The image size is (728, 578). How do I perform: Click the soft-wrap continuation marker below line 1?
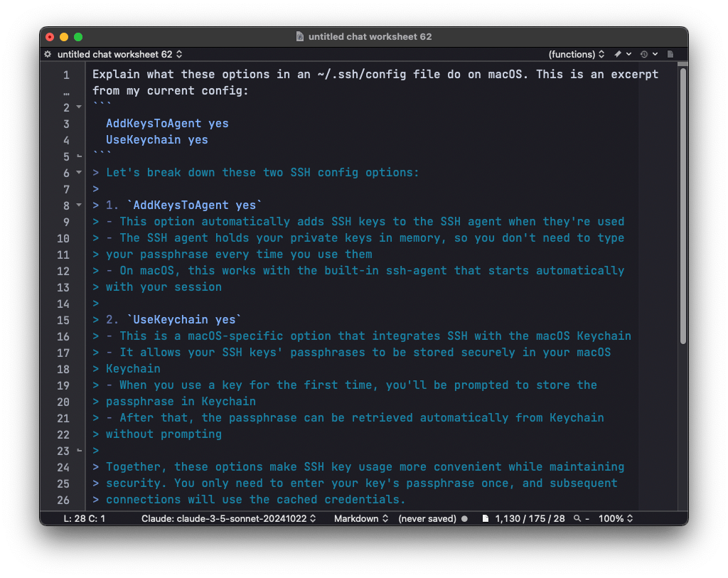(x=66, y=93)
